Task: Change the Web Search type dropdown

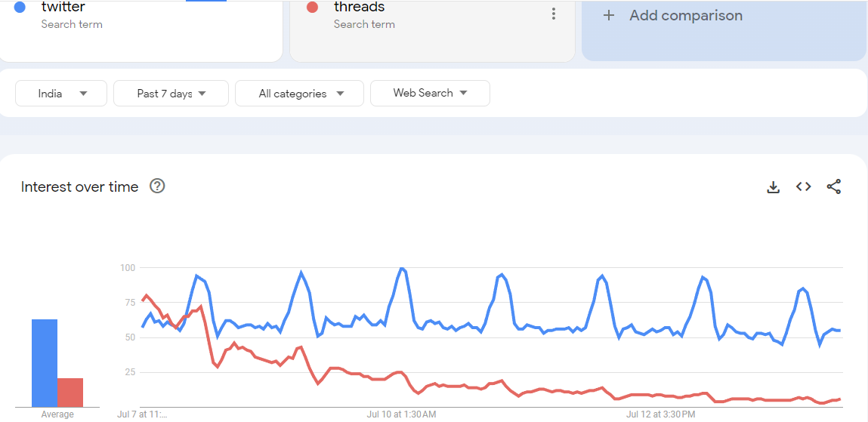Action: tap(430, 93)
